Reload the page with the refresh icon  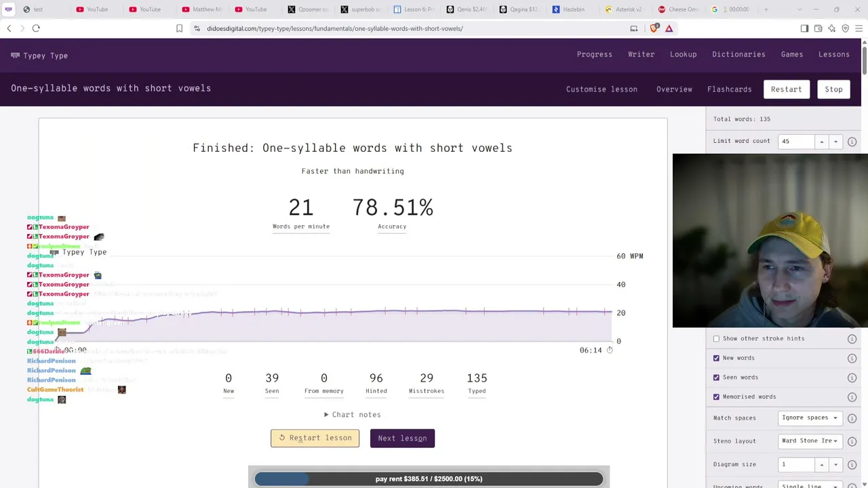coord(36,28)
